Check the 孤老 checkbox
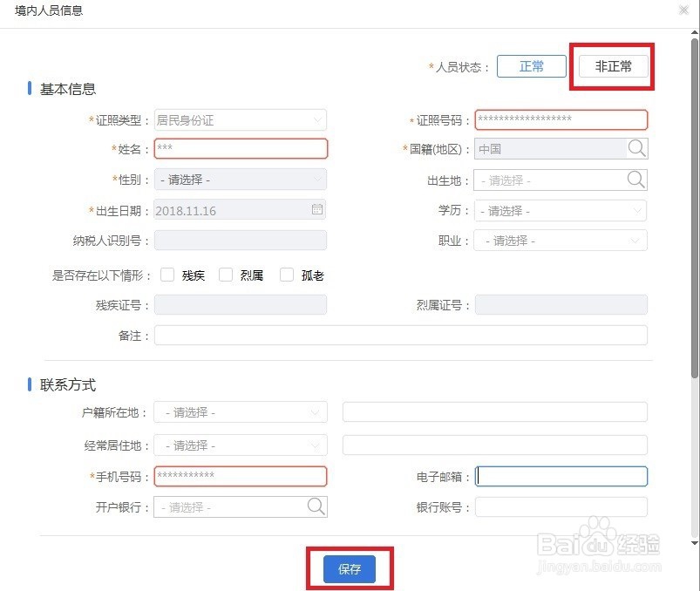 click(287, 275)
